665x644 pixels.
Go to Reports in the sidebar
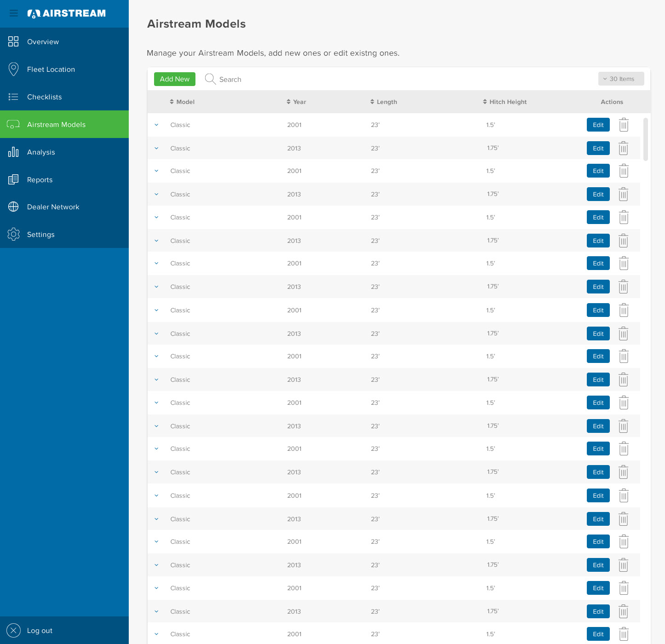[x=64, y=179]
